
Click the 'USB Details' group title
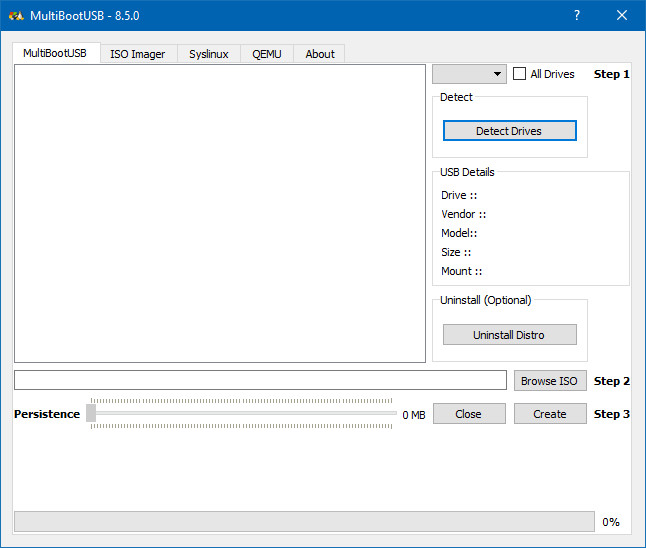(467, 172)
